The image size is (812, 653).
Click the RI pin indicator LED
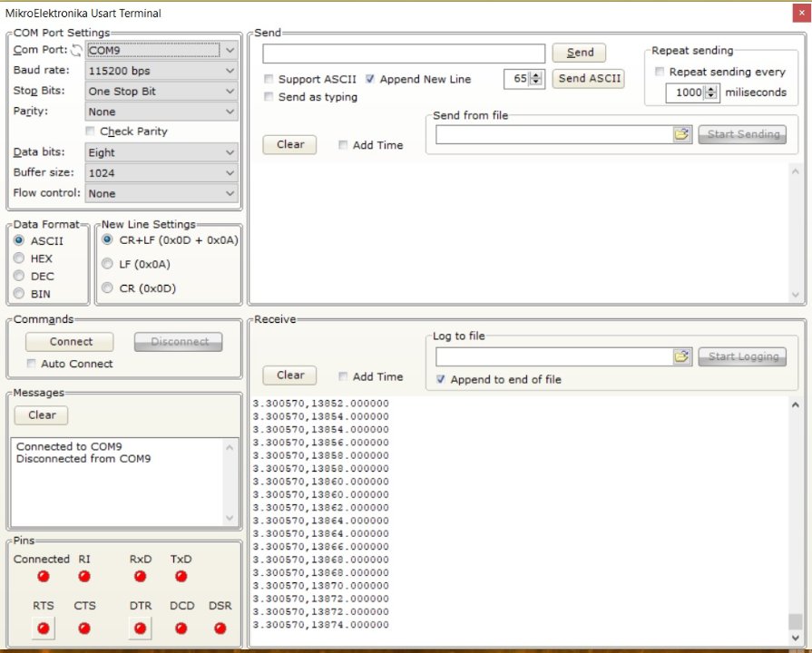tap(83, 576)
